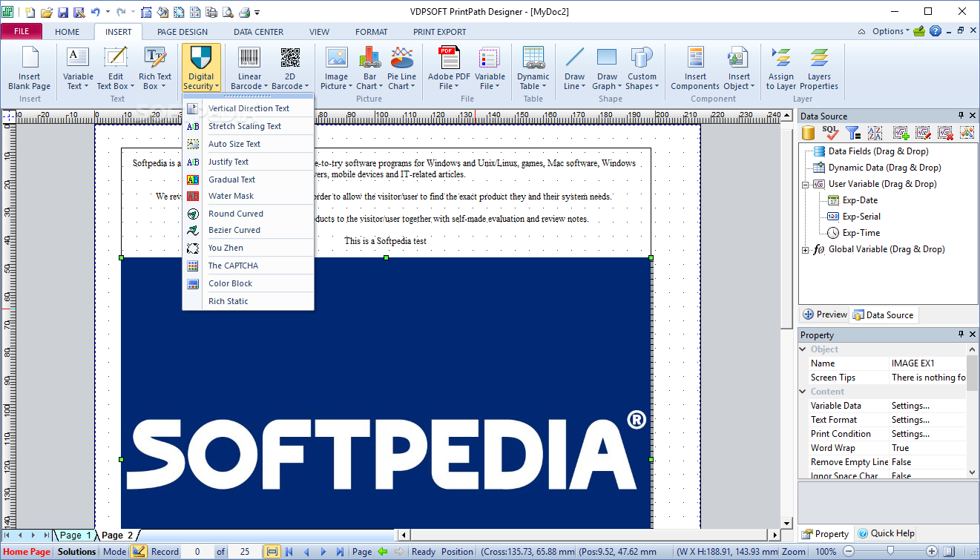Screen dimensions: 980x560
Task: Click the zoom in plus button
Action: pos(933,552)
